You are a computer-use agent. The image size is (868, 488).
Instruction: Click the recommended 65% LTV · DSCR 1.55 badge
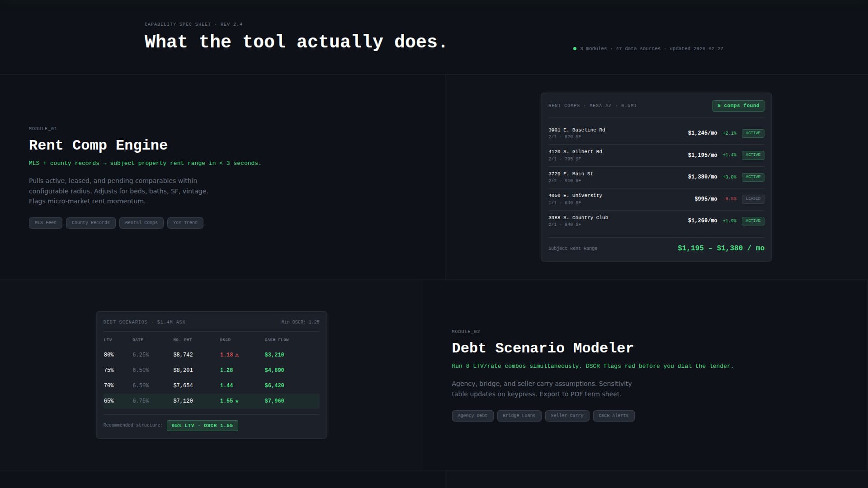(x=202, y=426)
